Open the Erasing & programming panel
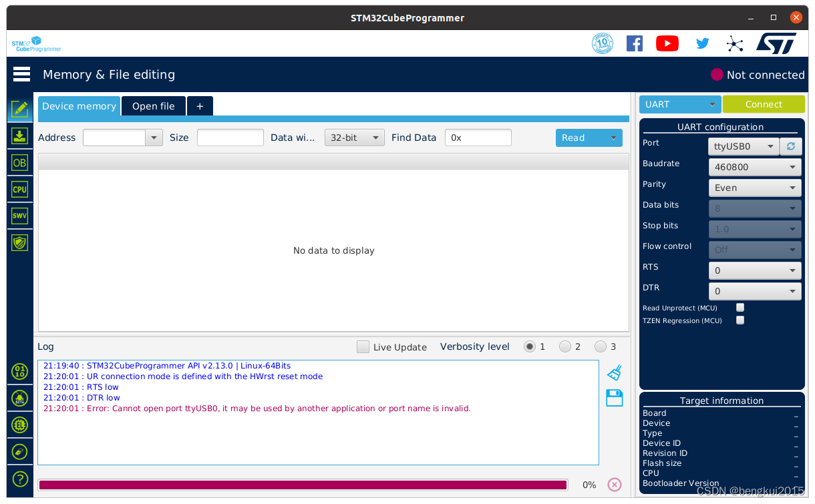 click(x=19, y=136)
